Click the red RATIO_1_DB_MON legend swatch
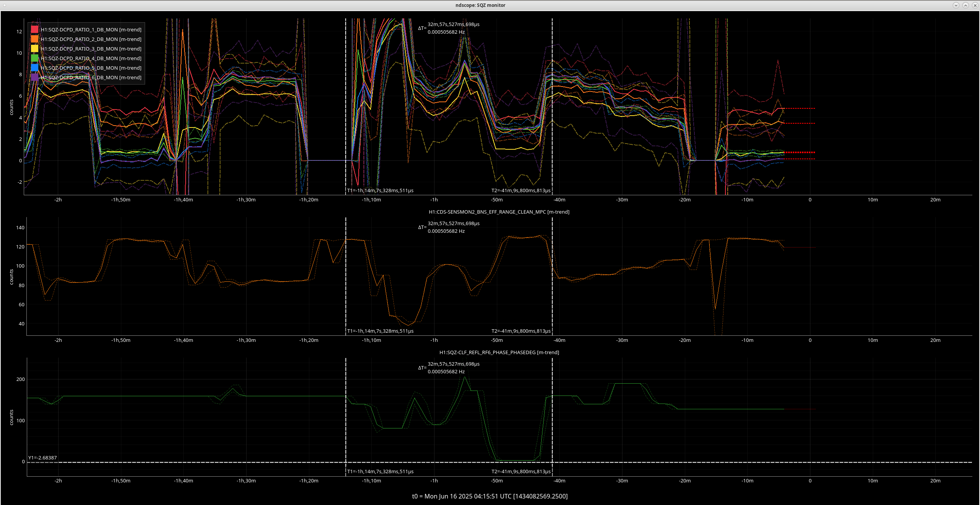The height and width of the screenshot is (505, 980). pyautogui.click(x=34, y=29)
